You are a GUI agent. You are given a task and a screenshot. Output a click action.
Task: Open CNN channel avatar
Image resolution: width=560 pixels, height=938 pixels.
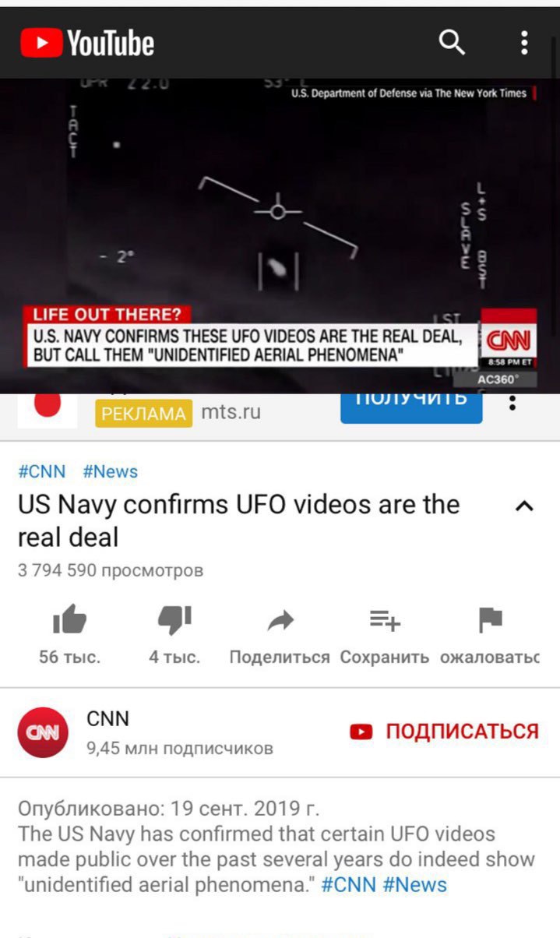43,732
